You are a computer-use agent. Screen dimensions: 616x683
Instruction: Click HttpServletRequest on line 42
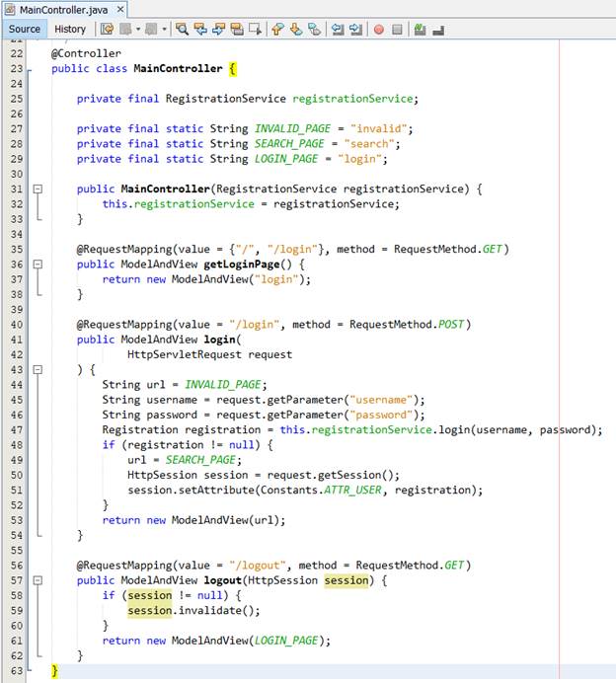[x=185, y=354]
